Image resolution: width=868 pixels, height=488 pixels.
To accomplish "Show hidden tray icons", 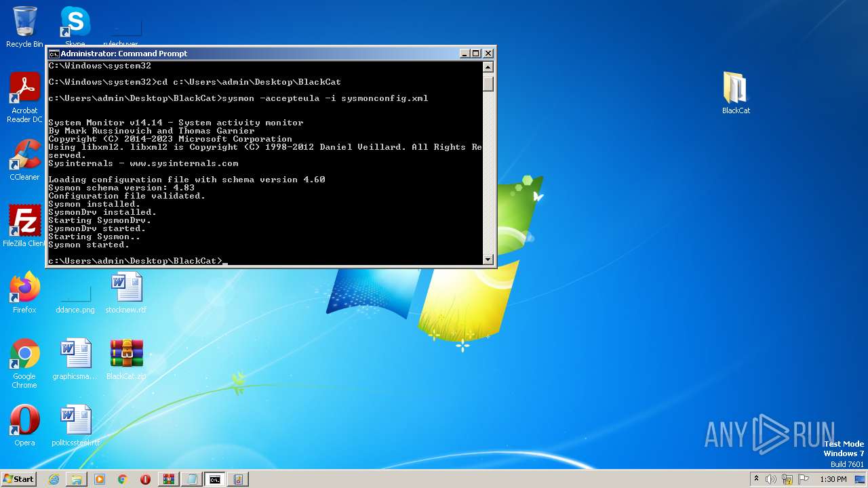I will (756, 479).
